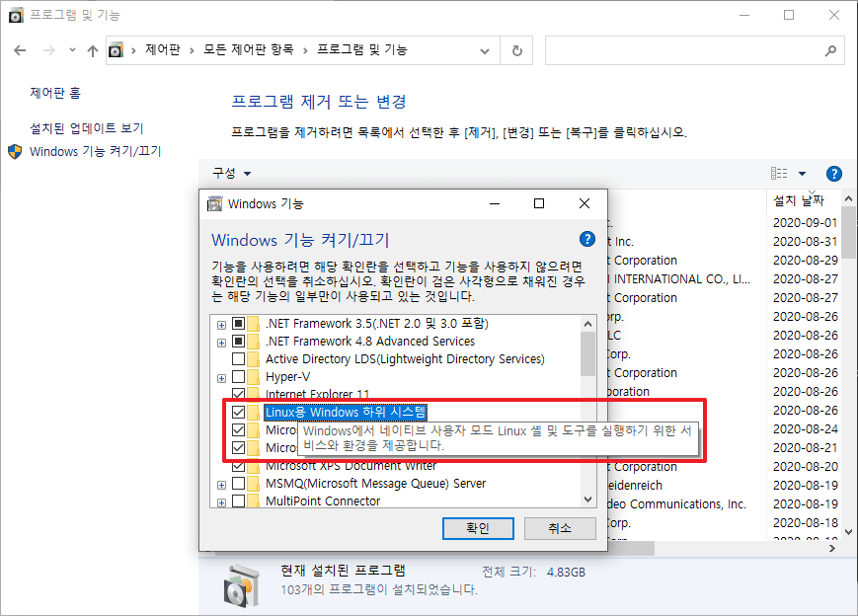Click the help icon in Programs toolbar

pyautogui.click(x=834, y=174)
